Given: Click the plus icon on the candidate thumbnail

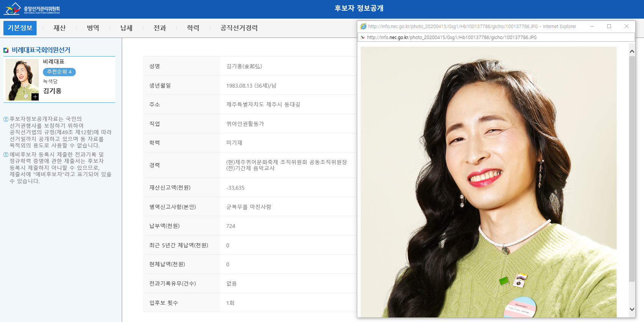Looking at the screenshot, I should point(35,97).
